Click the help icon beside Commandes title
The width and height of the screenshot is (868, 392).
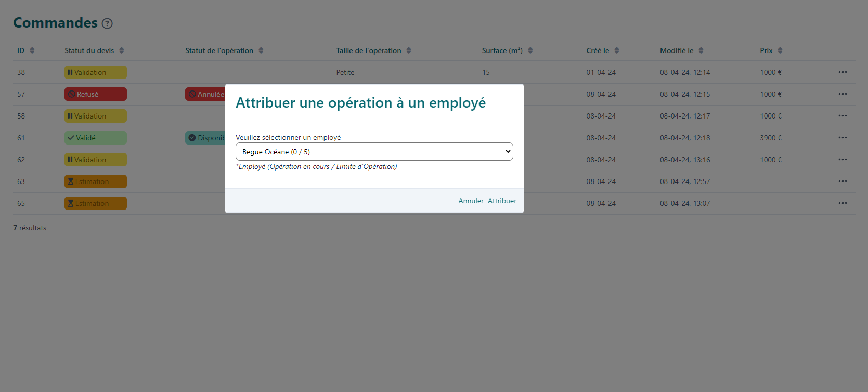(107, 23)
